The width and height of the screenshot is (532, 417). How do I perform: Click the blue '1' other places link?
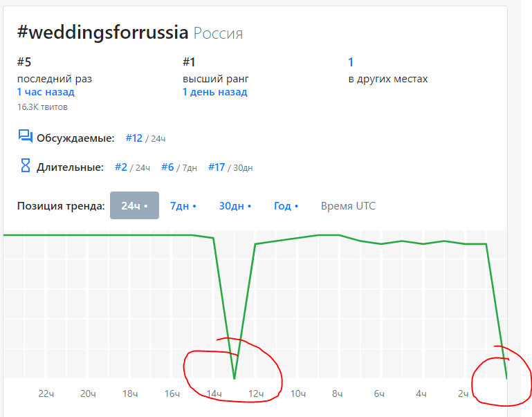pos(351,62)
